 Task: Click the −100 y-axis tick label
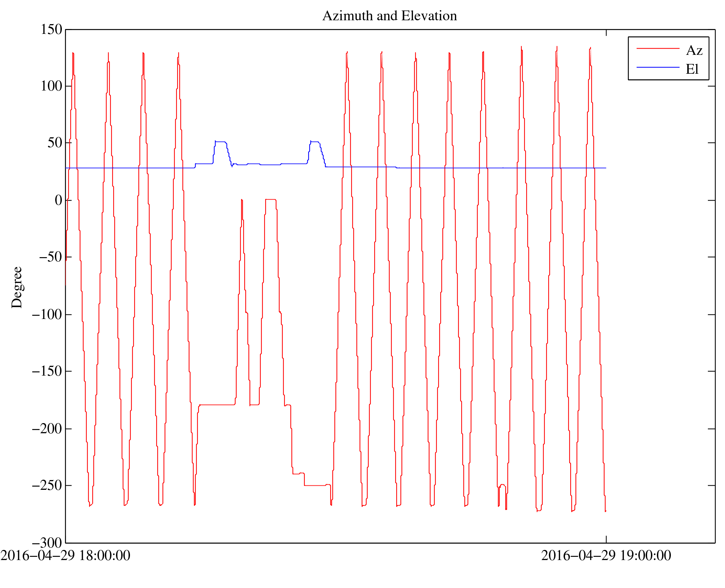click(x=47, y=314)
